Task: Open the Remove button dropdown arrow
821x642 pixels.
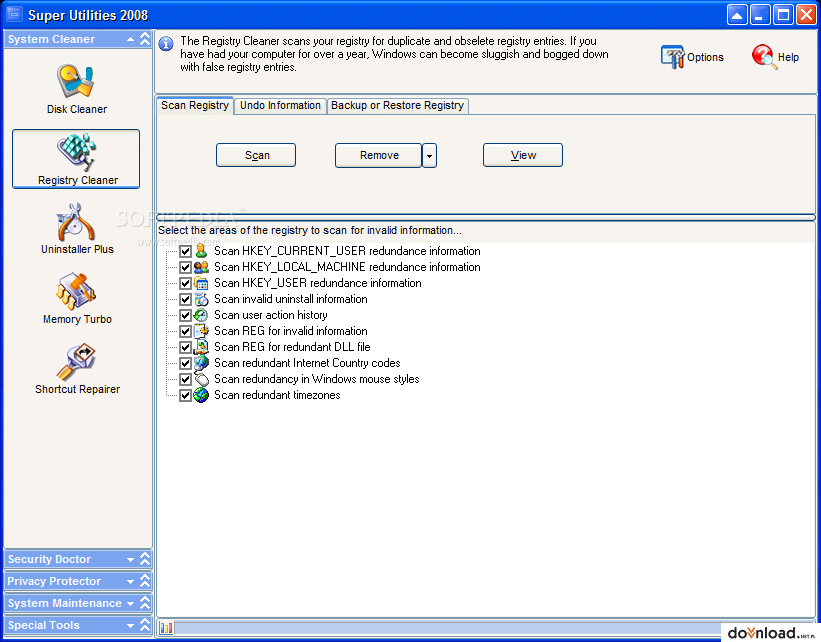Action: tap(429, 156)
